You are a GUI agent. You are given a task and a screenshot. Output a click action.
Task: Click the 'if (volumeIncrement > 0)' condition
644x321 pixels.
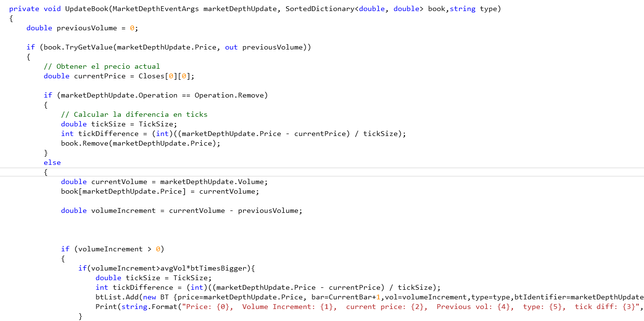(113, 249)
